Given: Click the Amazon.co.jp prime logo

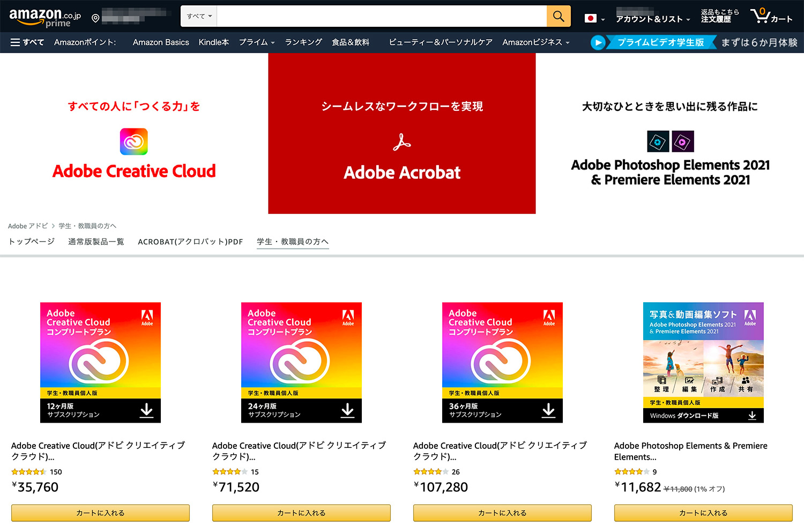Looking at the screenshot, I should coord(45,17).
